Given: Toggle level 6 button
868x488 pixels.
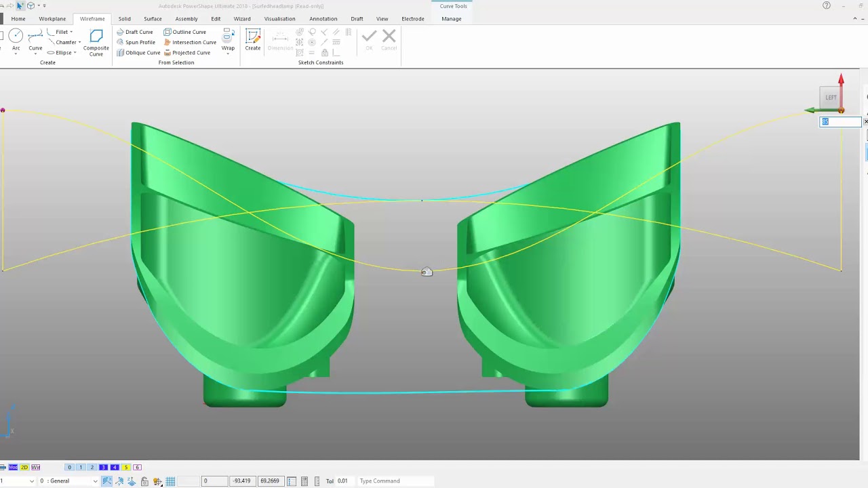Looking at the screenshot, I should (137, 467).
